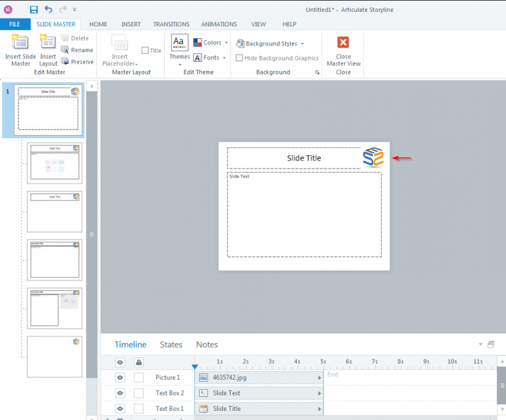Viewport: 506px width, 420px height.
Task: Click Insert Slide Master icon
Action: coord(20,42)
